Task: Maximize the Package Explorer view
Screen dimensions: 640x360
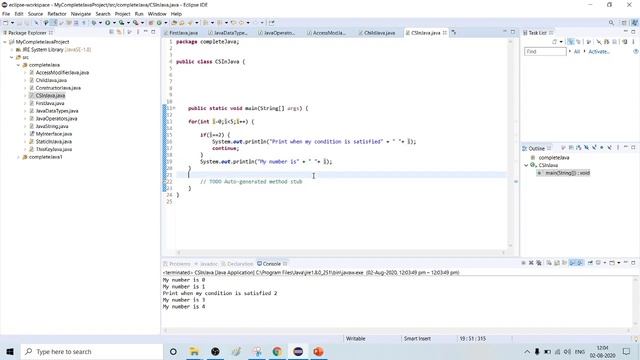Action: click(153, 31)
